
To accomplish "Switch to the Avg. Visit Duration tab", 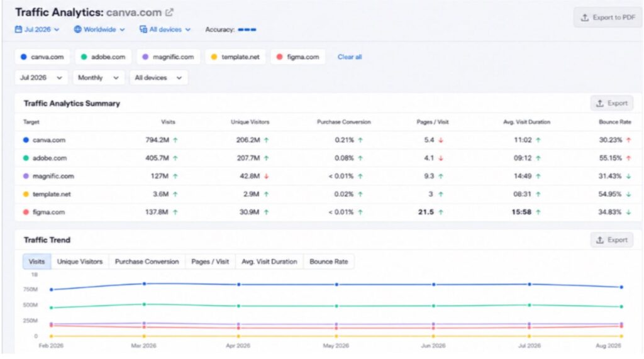I will (x=269, y=262).
